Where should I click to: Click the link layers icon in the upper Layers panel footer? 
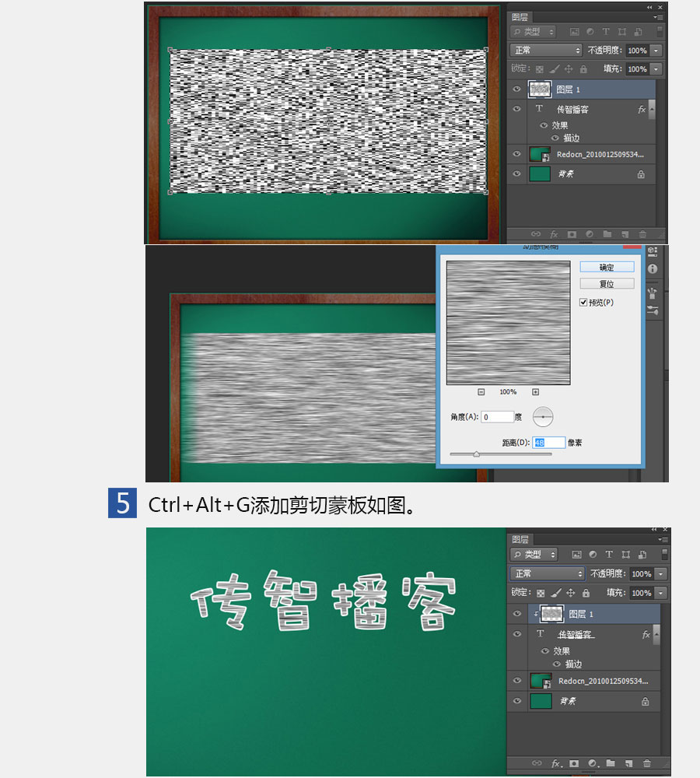pos(536,233)
